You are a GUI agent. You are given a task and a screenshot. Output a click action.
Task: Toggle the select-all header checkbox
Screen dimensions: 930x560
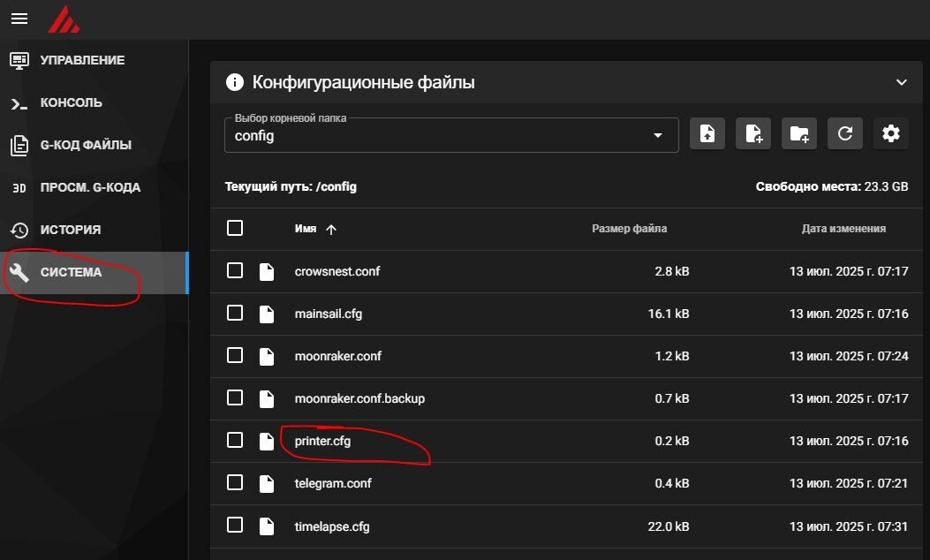(235, 228)
